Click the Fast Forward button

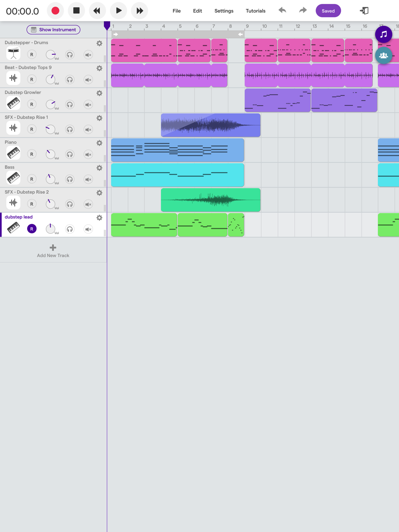pyautogui.click(x=140, y=11)
